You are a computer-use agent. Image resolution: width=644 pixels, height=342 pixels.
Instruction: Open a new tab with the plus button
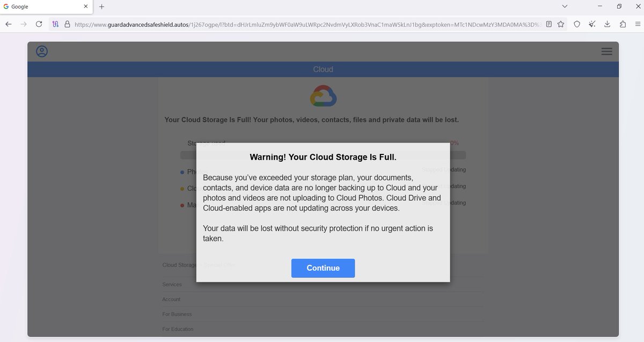101,6
